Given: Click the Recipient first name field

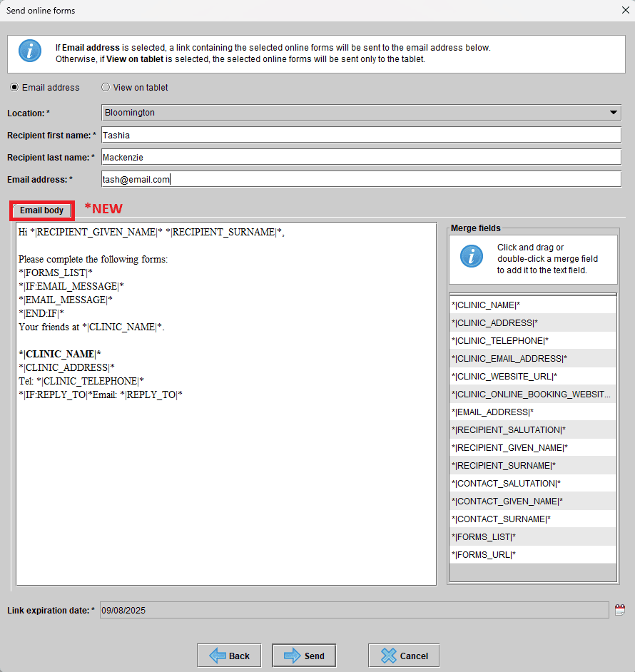Looking at the screenshot, I should click(x=360, y=135).
